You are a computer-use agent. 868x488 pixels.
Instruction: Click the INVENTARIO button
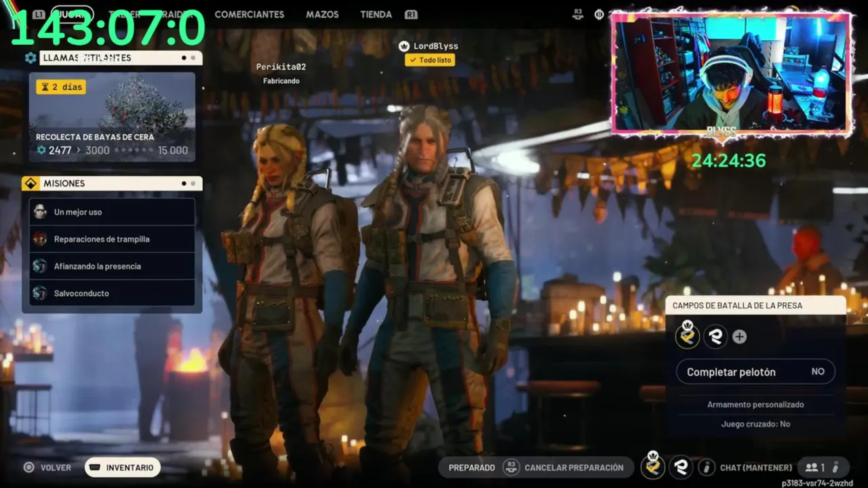pos(123,467)
